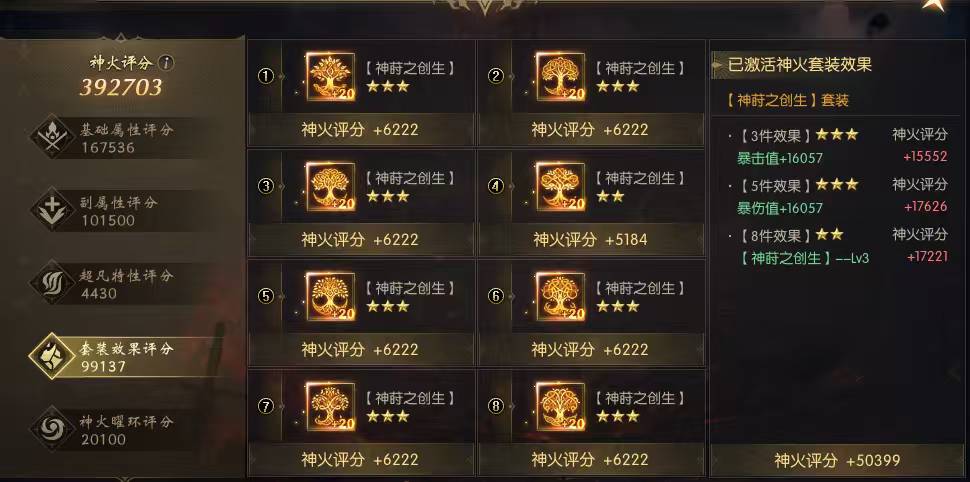Screen dimensions: 970x482
Task: Click the total 神火评分 +50399 bar
Action: point(838,460)
